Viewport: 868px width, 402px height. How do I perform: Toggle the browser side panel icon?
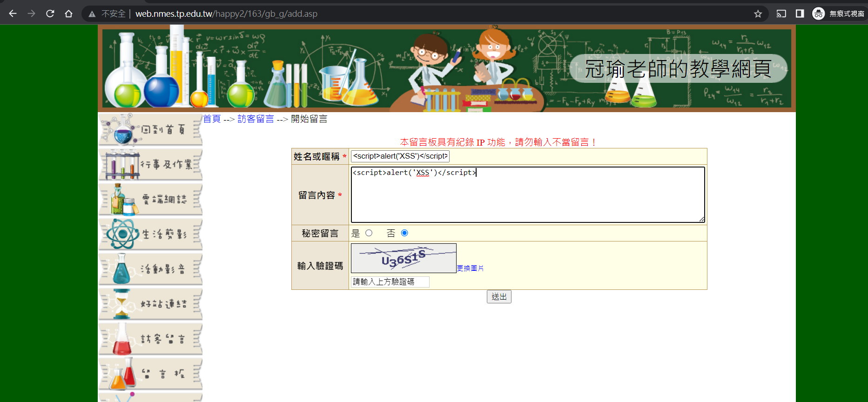(x=800, y=13)
